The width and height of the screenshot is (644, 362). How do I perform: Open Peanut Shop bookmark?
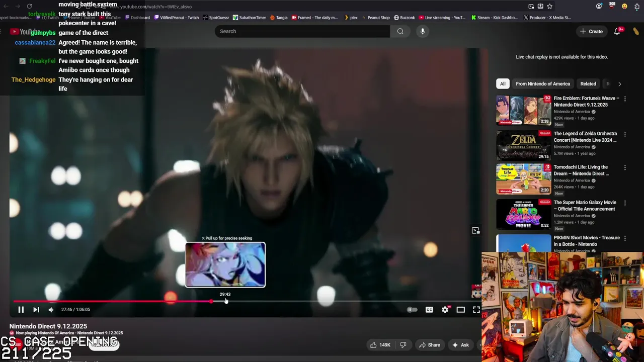point(375,18)
